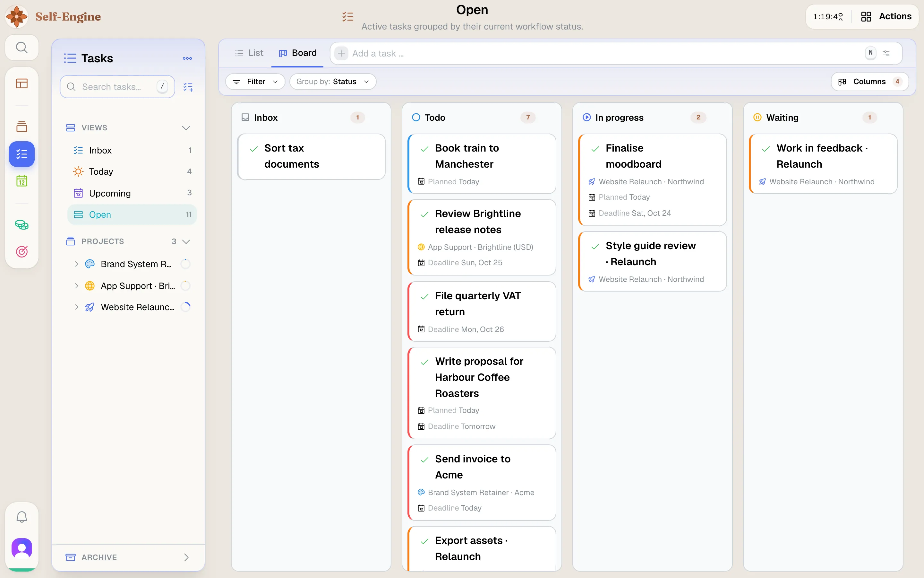
Task: Click the Actions button
Action: pyautogui.click(x=886, y=16)
